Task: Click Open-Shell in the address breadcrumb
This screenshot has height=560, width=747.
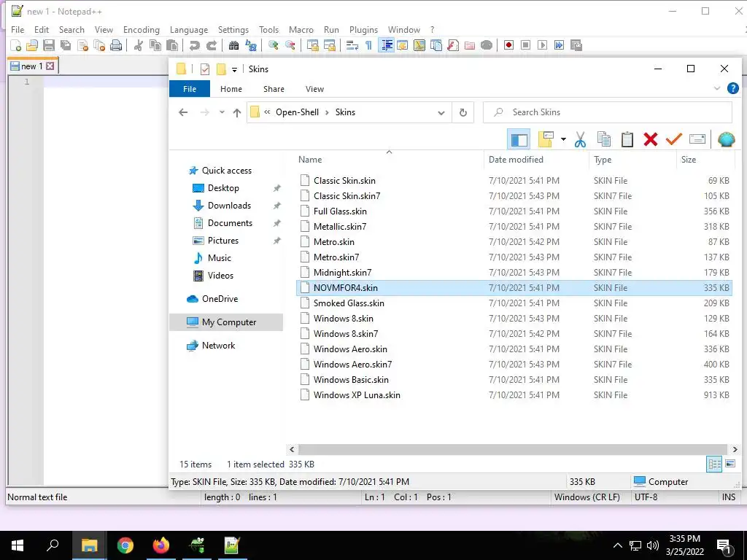Action: point(298,112)
